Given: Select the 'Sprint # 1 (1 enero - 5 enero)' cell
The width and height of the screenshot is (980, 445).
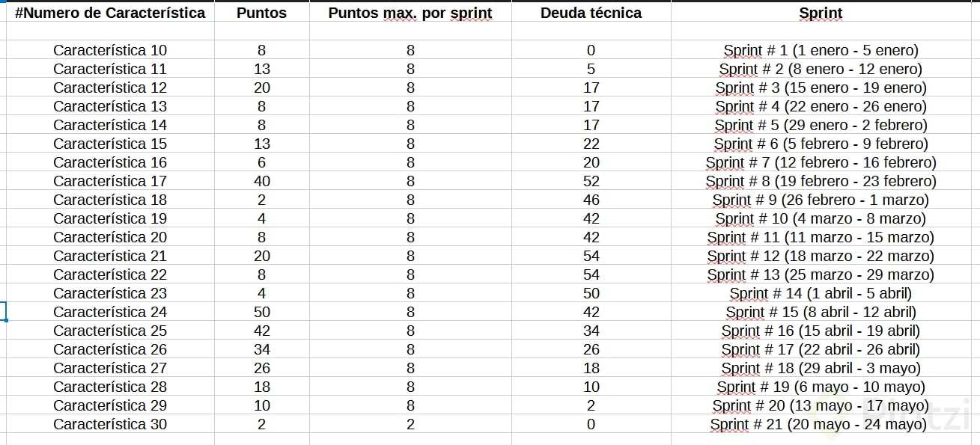Looking at the screenshot, I should click(x=821, y=50).
